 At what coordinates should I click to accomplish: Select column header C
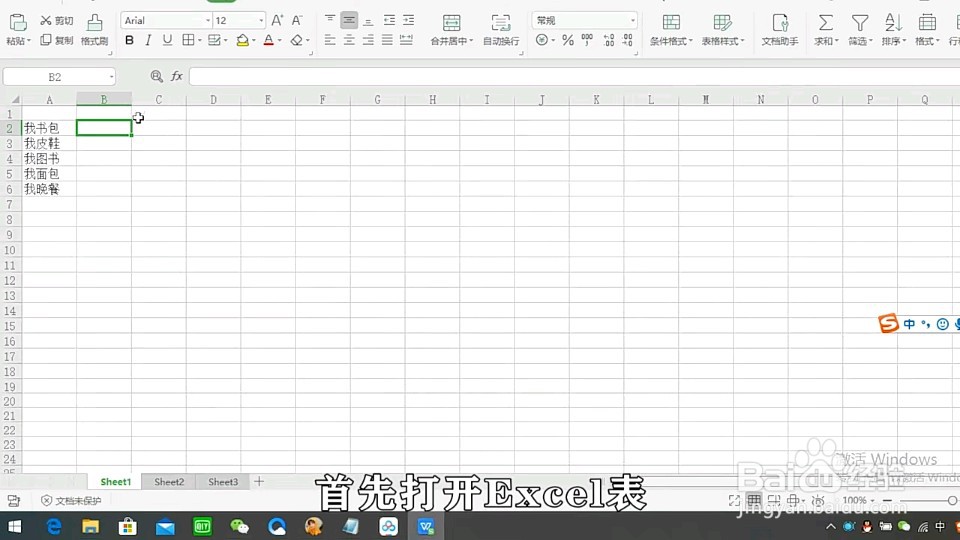[159, 99]
